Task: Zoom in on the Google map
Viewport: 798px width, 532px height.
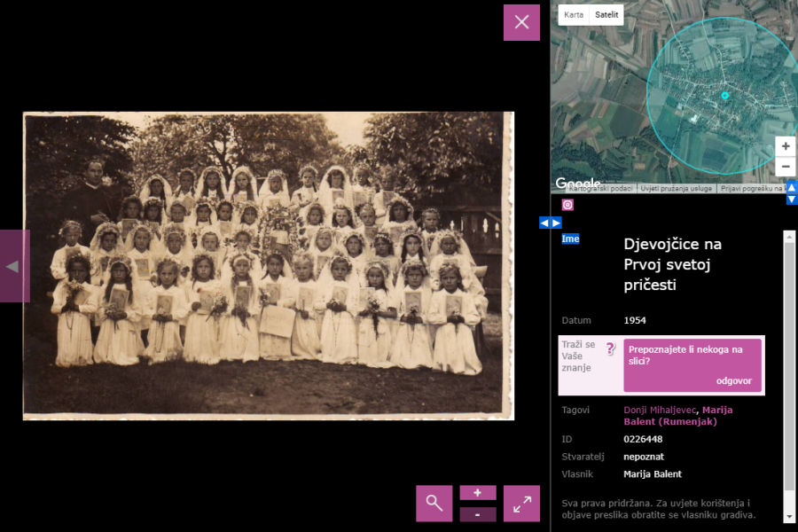Action: [786, 145]
